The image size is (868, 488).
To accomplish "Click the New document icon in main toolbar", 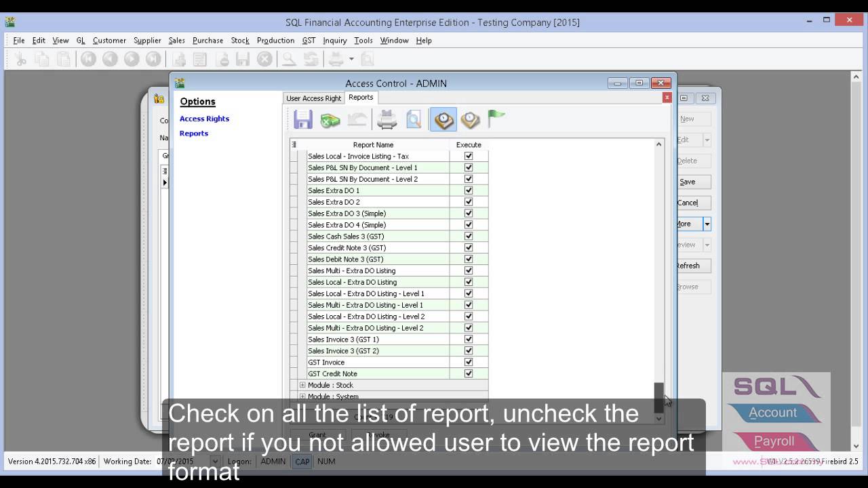I will [179, 59].
